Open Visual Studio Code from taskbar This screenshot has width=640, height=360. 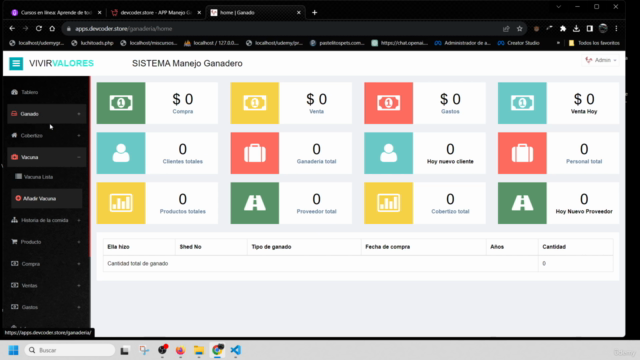(236, 350)
